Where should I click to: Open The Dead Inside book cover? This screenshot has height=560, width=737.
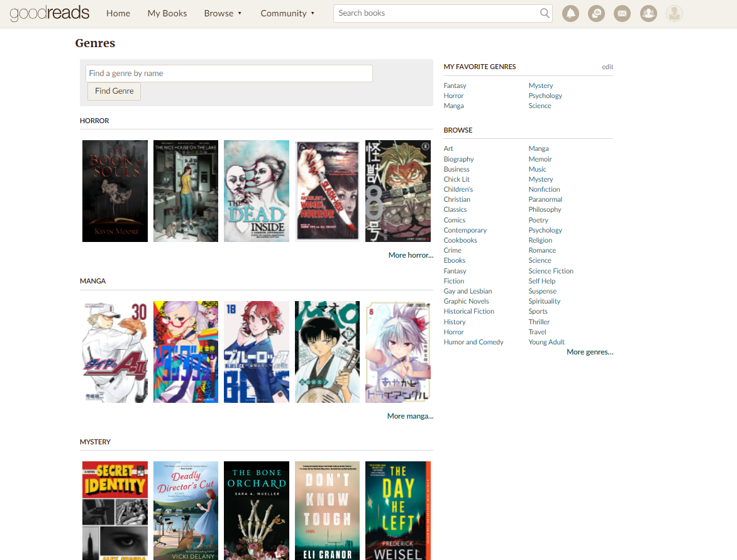[257, 191]
